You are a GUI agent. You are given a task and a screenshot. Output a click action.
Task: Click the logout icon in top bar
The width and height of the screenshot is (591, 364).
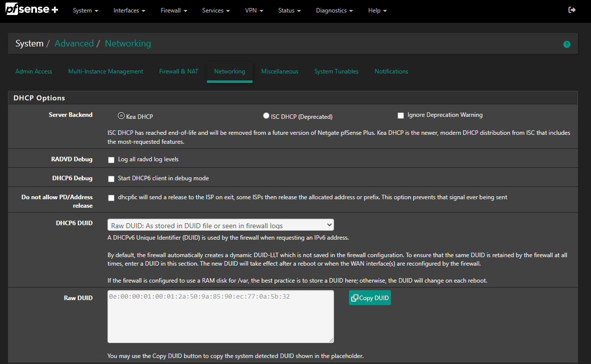coord(572,10)
